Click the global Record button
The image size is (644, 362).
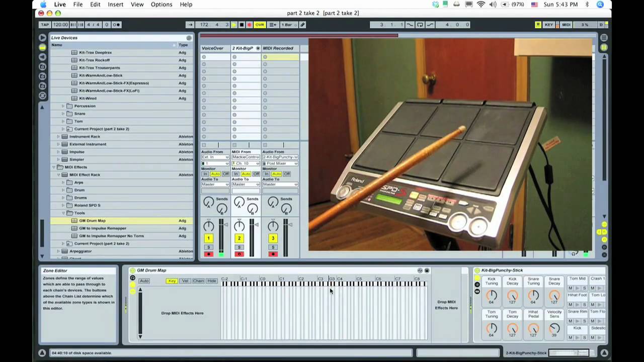point(249,25)
